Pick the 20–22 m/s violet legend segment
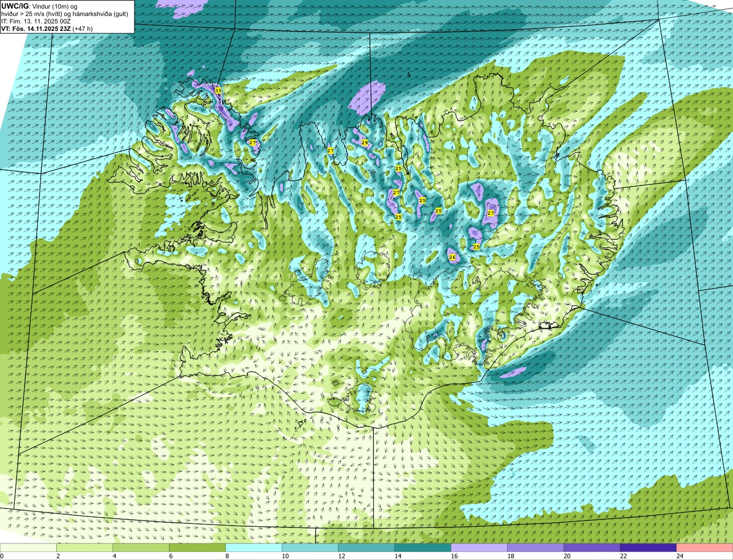Screen dimensions: 733x560 [592, 547]
